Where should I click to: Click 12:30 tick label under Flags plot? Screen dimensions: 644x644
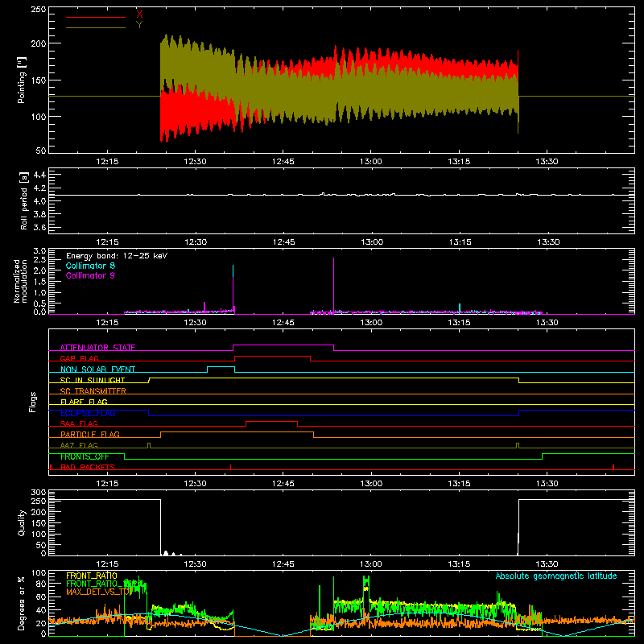(195, 484)
